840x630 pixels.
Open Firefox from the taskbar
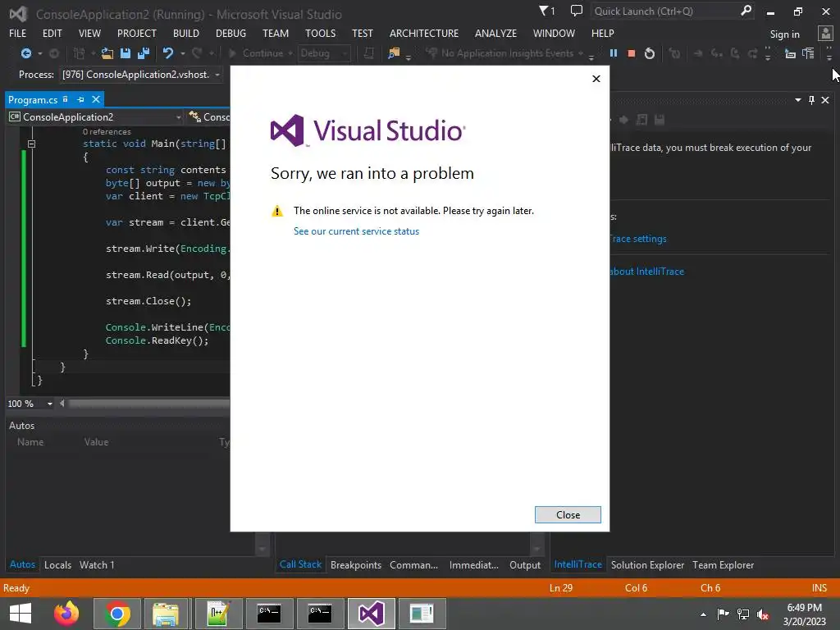pyautogui.click(x=66, y=614)
